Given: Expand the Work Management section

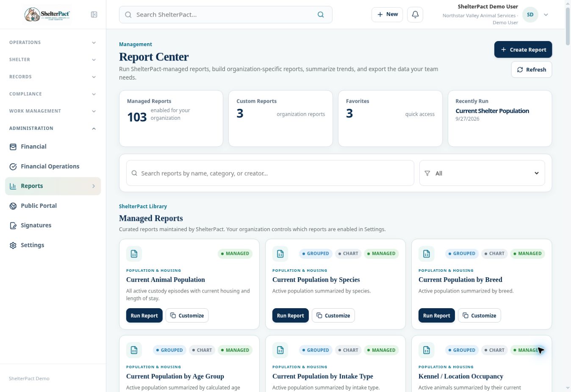Looking at the screenshot, I should pyautogui.click(x=53, y=111).
